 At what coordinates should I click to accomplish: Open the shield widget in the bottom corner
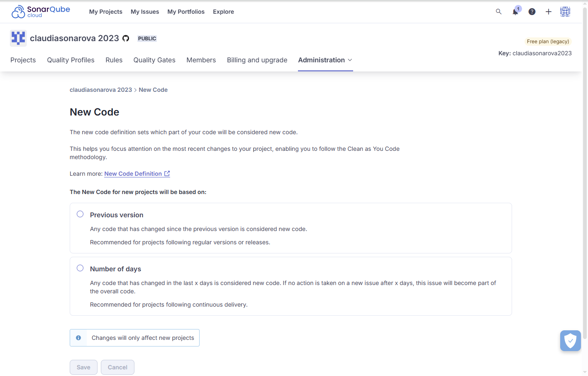(x=570, y=341)
